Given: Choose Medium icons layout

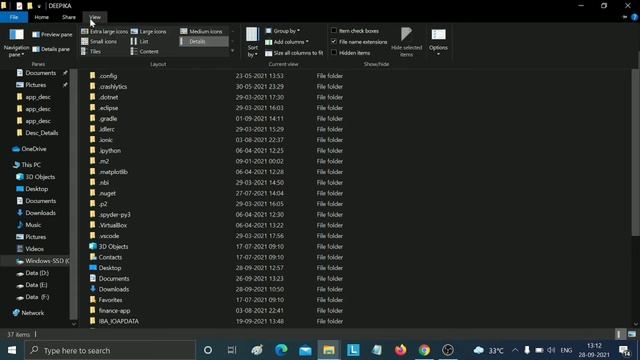Looking at the screenshot, I should click(x=202, y=31).
